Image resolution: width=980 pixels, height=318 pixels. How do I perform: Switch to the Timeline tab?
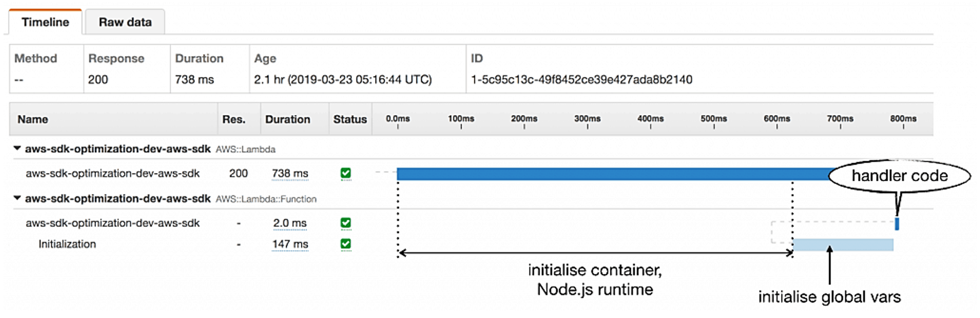tap(45, 22)
